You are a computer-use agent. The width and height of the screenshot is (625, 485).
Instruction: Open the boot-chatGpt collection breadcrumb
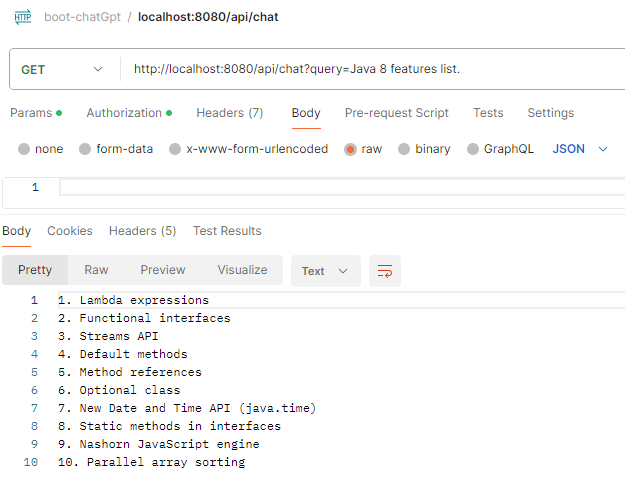(82, 17)
